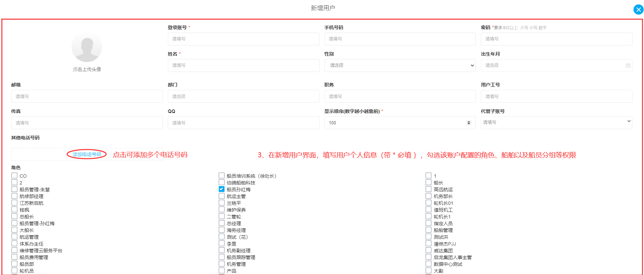This screenshot has width=644, height=275.
Task: Tick the 航修部经理 checkbox
Action: 14,196
